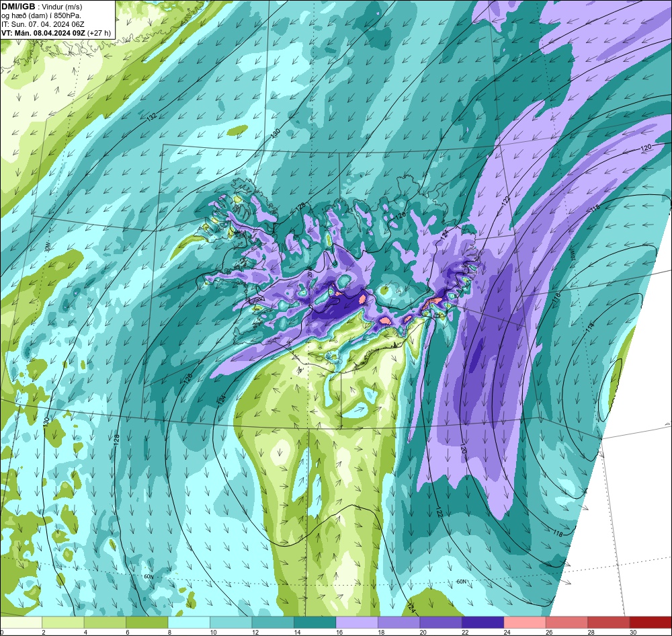The width and height of the screenshot is (672, 636).
Task: Click the legend swatch between 2 and 4
Action: click(x=63, y=623)
